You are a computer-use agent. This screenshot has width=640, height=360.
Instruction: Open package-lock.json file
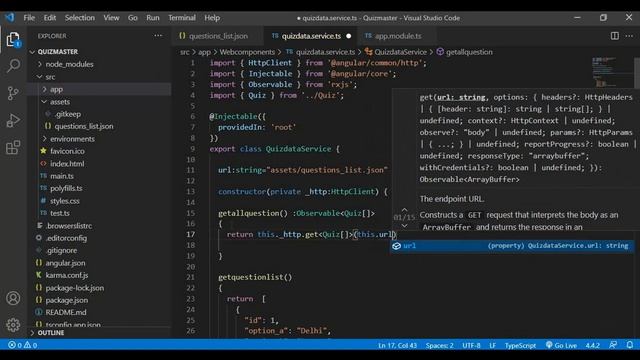[75, 288]
